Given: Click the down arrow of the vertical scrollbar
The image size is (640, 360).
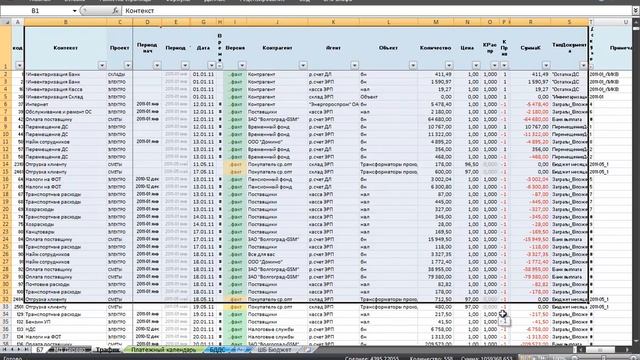Looking at the screenshot, I should click(x=636, y=340).
